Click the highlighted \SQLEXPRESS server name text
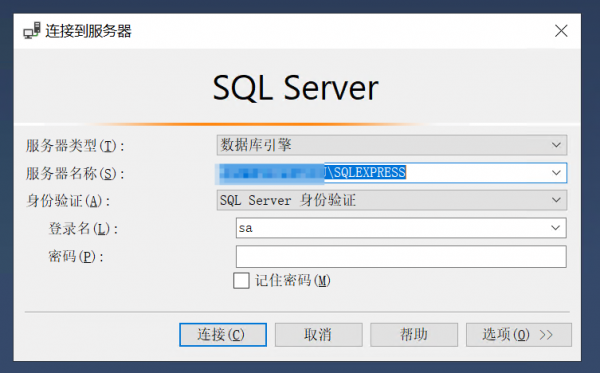600x373 pixels. 365,173
